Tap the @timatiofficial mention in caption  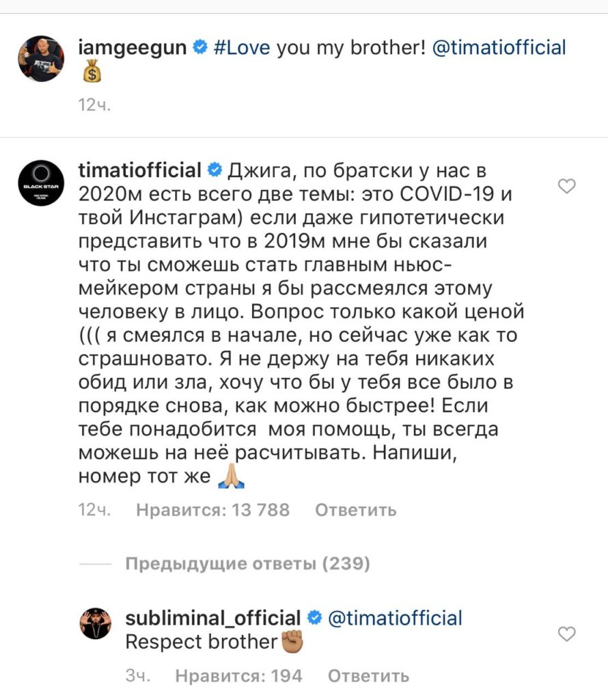point(499,49)
